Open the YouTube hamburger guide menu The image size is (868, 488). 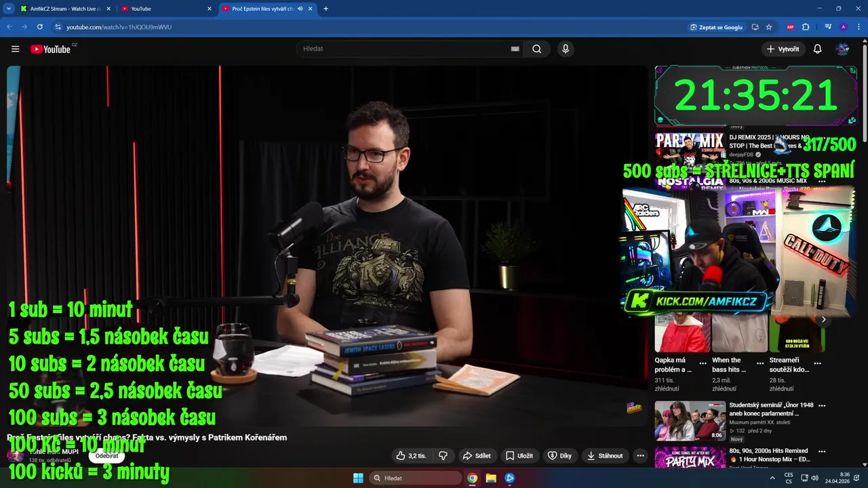15,49
